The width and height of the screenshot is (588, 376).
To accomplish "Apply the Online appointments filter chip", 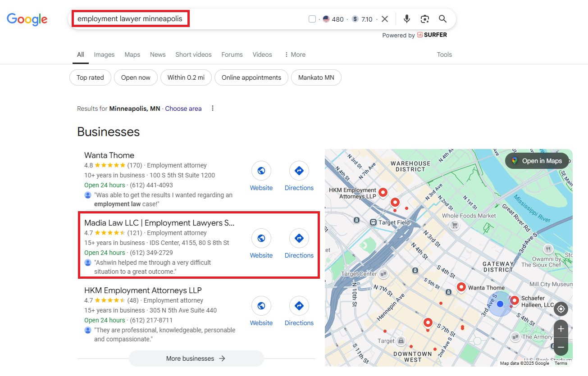I will pos(251,77).
